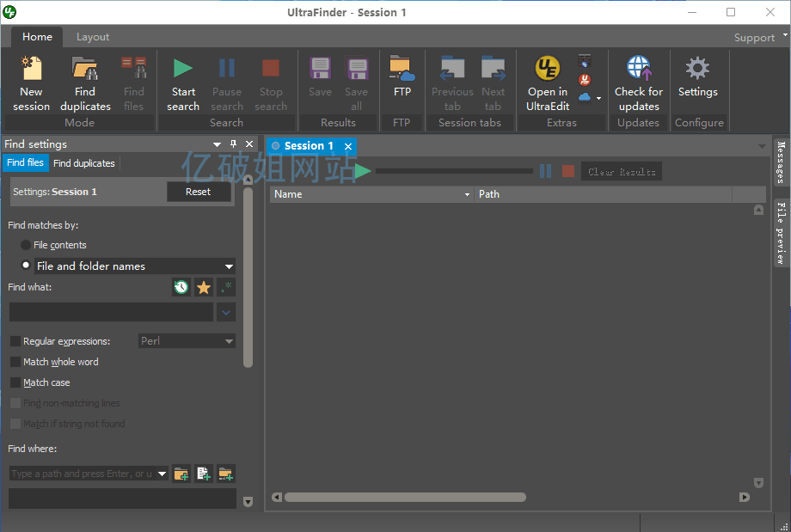Open the Find where path dropdown arrow

[x=162, y=474]
